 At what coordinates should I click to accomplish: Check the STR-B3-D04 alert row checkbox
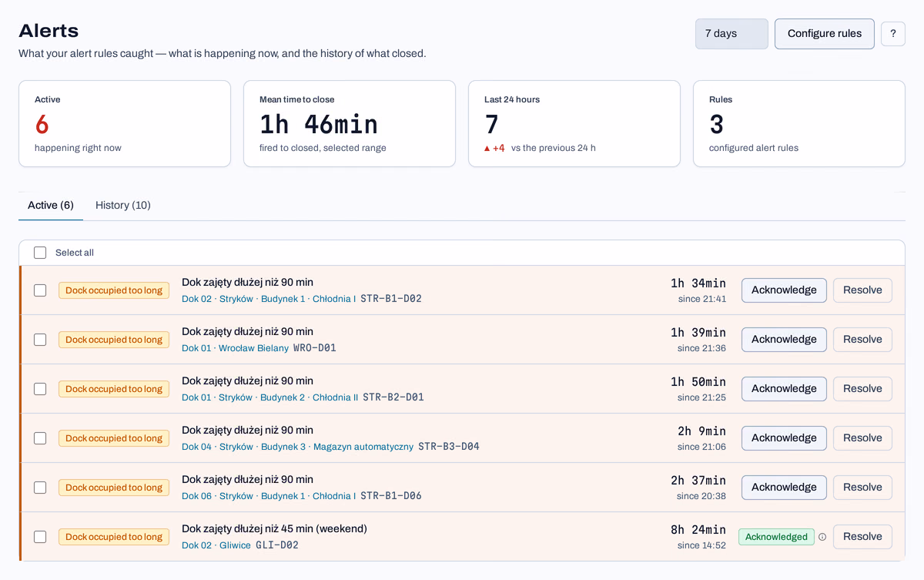[x=40, y=438]
